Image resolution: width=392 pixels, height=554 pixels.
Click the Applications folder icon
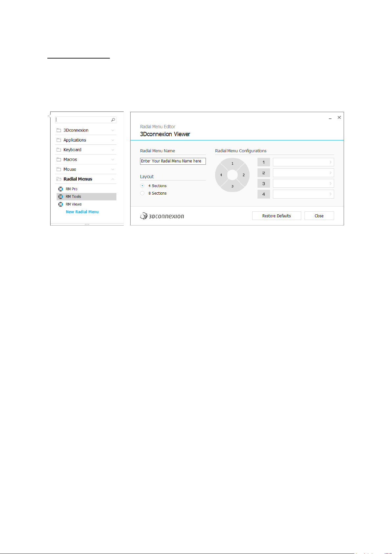pyautogui.click(x=59, y=140)
